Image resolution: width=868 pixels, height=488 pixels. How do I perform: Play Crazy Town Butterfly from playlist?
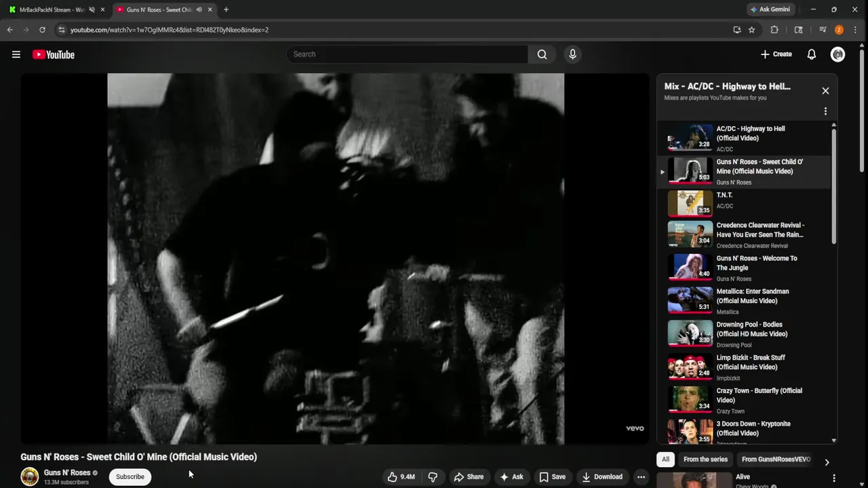[x=744, y=401]
